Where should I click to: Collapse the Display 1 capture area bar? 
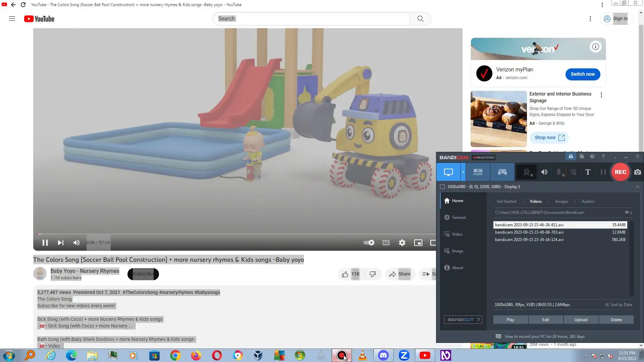pyautogui.click(x=637, y=187)
